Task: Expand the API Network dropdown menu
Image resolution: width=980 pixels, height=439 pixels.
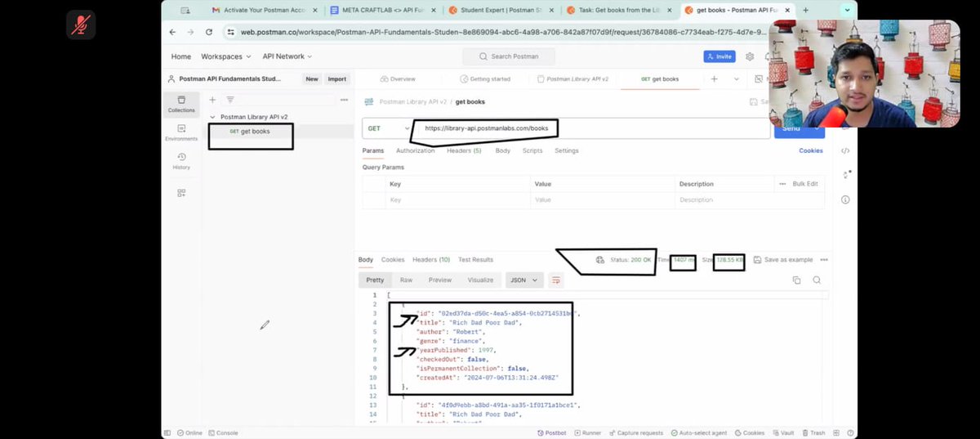Action: pyautogui.click(x=287, y=56)
